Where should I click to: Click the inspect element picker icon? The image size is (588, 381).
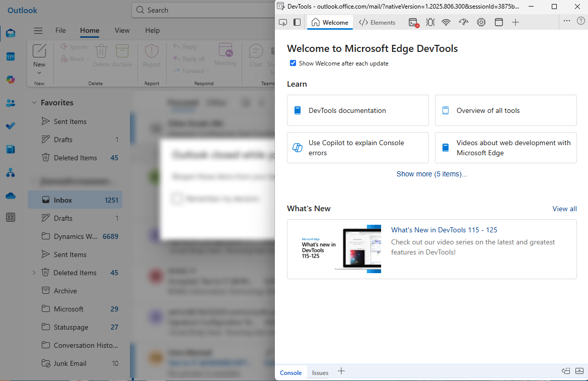coord(283,22)
